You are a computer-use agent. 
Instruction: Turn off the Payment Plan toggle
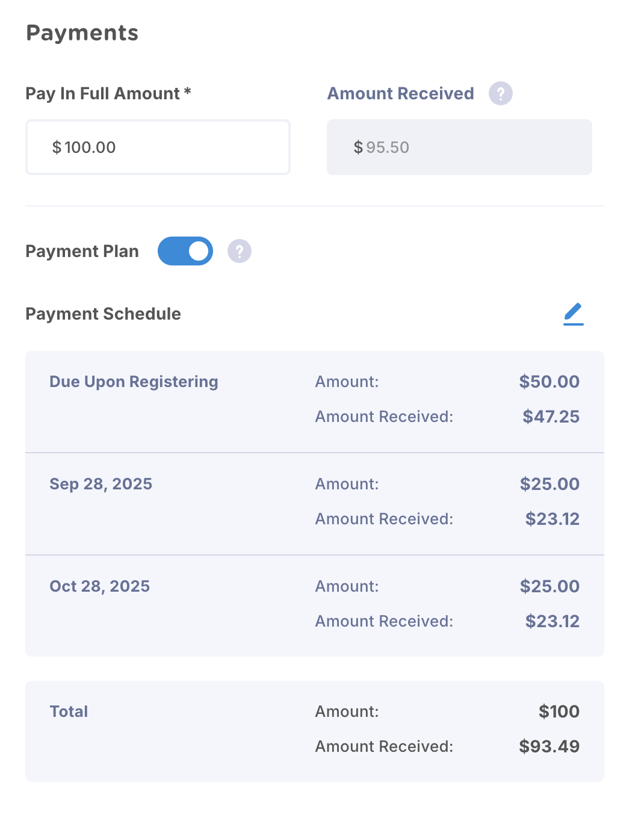point(185,251)
